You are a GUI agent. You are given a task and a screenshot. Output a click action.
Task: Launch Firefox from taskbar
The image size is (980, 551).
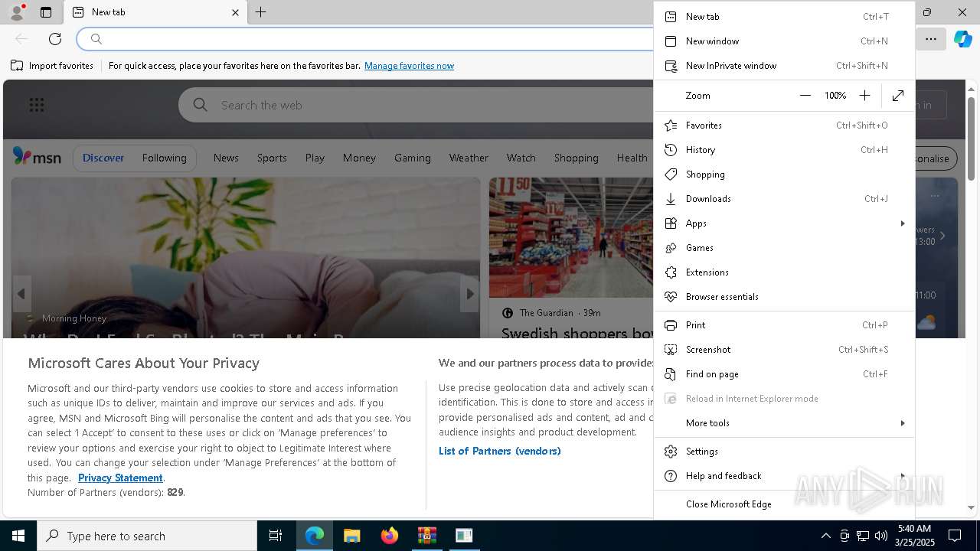coord(390,536)
